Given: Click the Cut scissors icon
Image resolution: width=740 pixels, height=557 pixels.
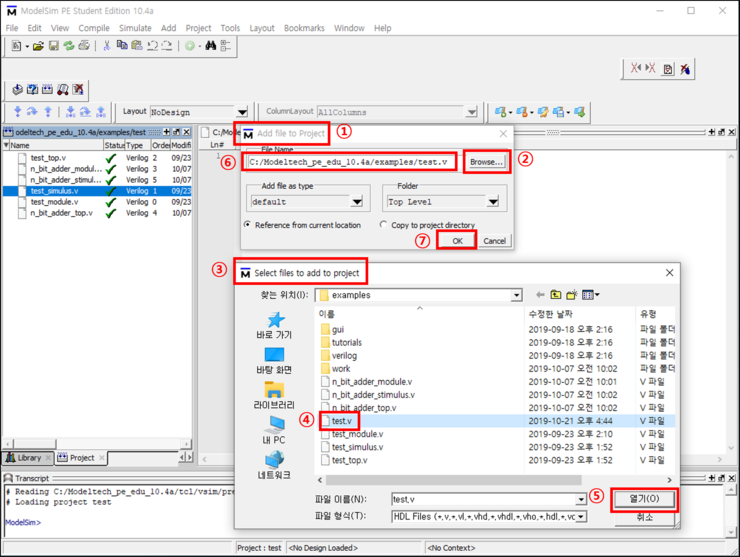Looking at the screenshot, I should (107, 46).
